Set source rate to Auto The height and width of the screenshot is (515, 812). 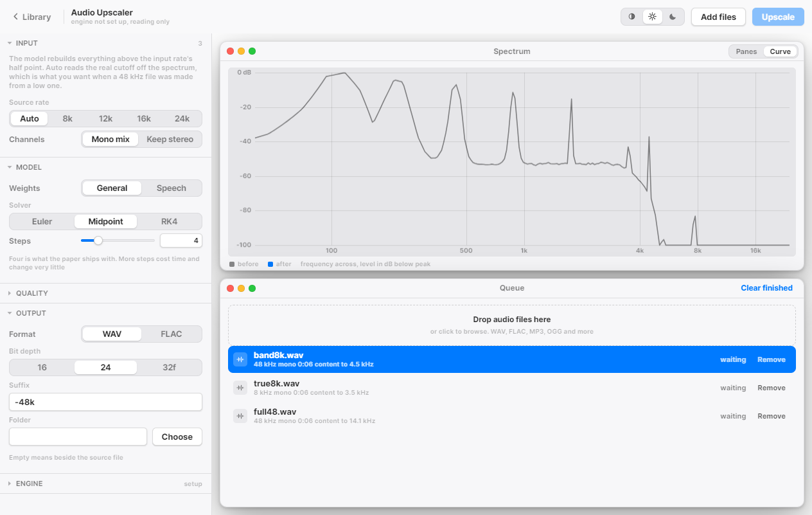click(x=30, y=119)
